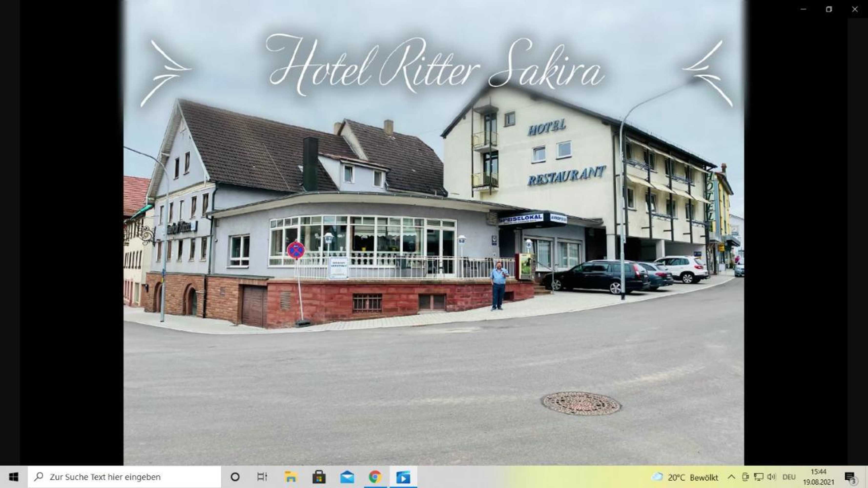Open File Explorer from the taskbar
This screenshot has width=868, height=488.
point(292,477)
